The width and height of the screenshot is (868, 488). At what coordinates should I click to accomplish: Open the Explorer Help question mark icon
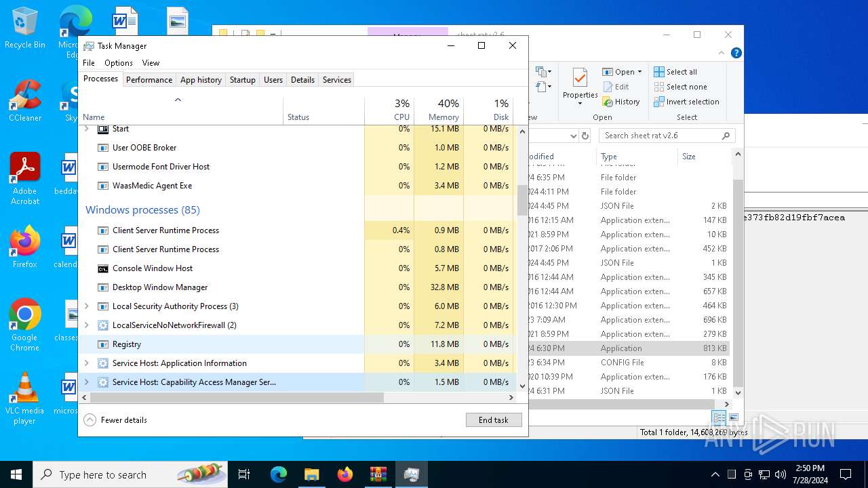(736, 53)
